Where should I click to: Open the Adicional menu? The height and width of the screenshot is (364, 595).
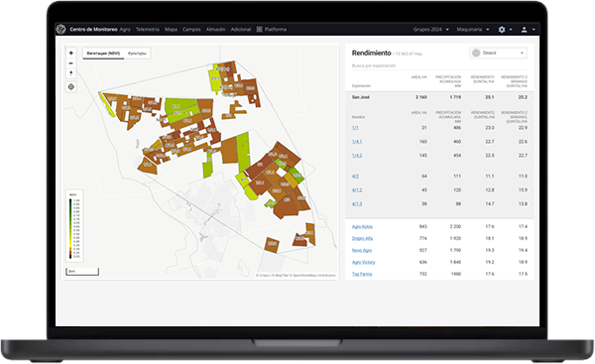pyautogui.click(x=241, y=29)
